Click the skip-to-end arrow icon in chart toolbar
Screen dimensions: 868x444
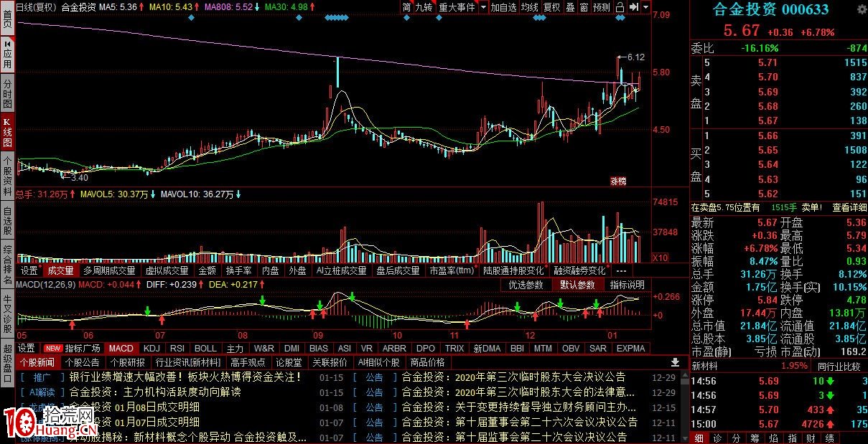pyautogui.click(x=633, y=7)
